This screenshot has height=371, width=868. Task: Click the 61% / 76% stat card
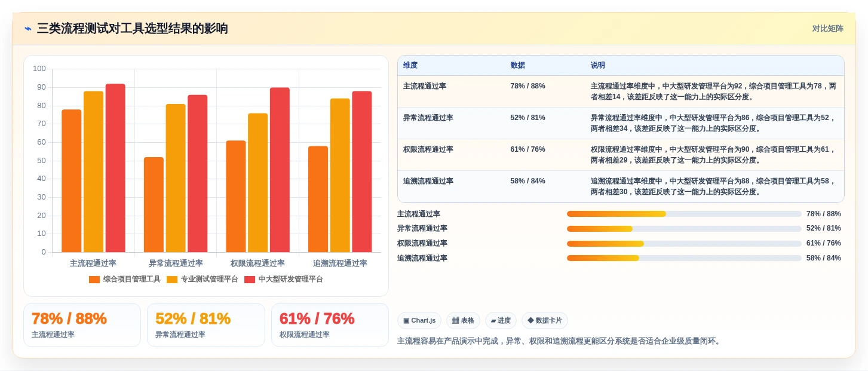click(330, 325)
